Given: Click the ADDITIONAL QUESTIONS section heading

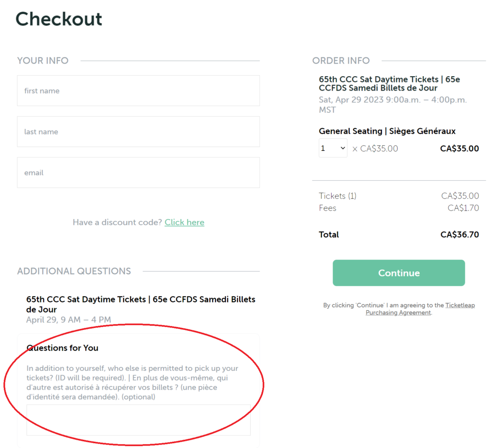Looking at the screenshot, I should coord(74,271).
